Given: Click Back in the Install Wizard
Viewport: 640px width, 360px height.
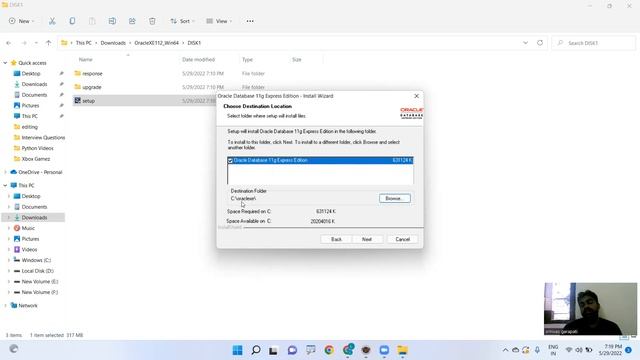Looking at the screenshot, I should [336, 239].
